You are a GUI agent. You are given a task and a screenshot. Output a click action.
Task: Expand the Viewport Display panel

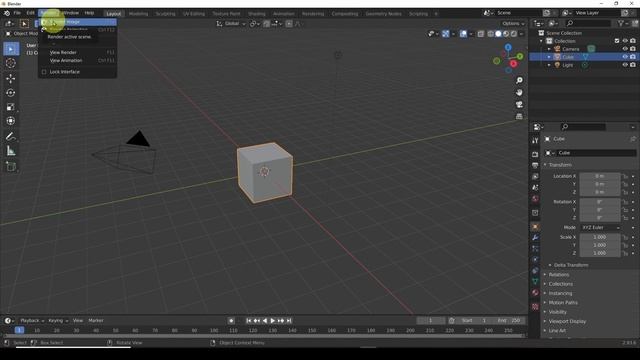pyautogui.click(x=567, y=322)
